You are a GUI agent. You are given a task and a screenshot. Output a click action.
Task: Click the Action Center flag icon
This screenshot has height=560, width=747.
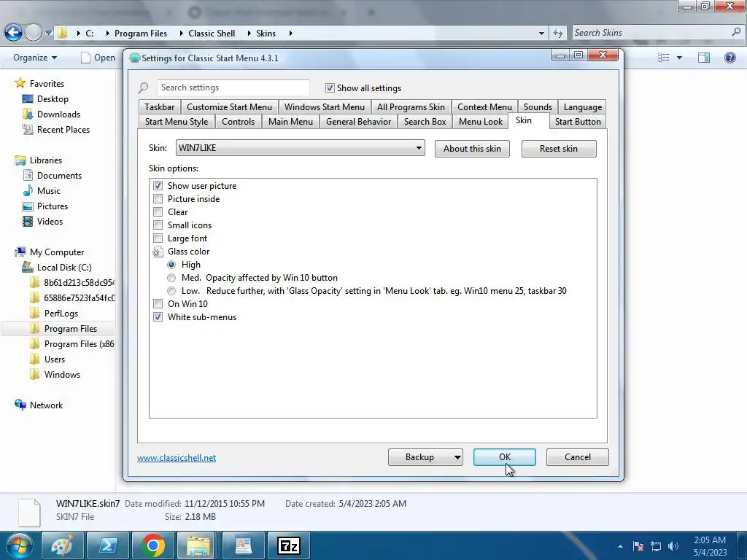tap(638, 546)
